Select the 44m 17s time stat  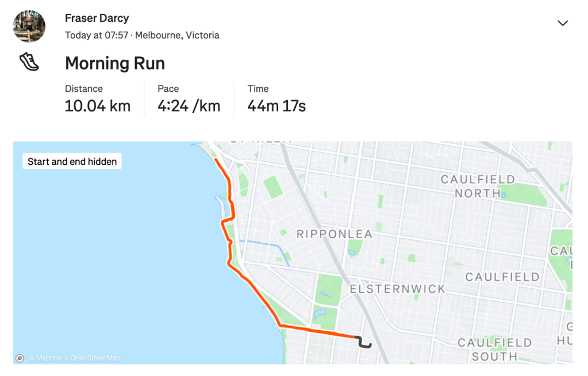coord(276,106)
